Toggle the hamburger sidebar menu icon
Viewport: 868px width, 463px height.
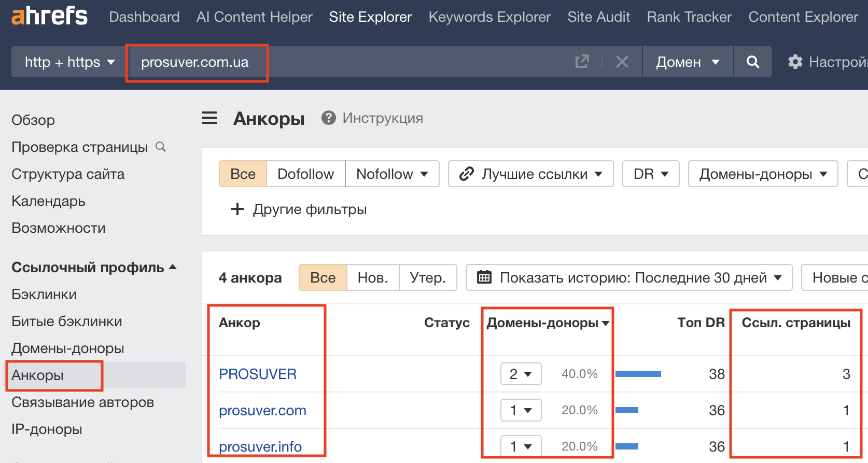(209, 118)
